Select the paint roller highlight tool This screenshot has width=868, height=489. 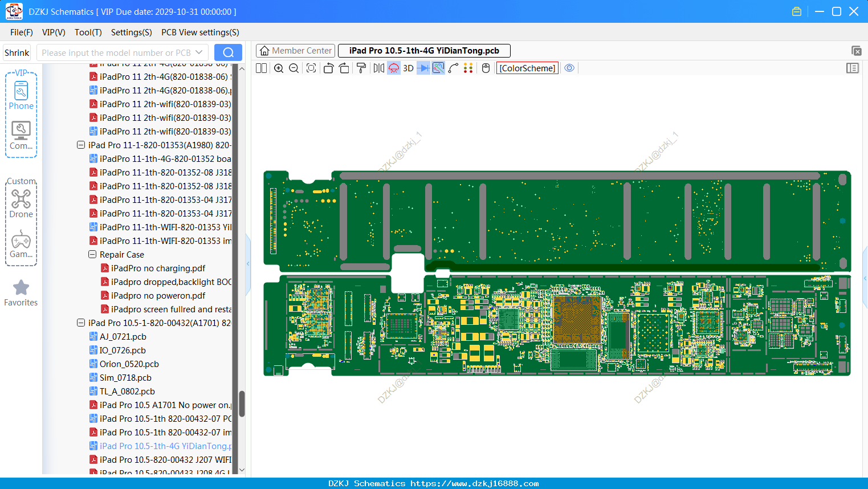point(361,68)
